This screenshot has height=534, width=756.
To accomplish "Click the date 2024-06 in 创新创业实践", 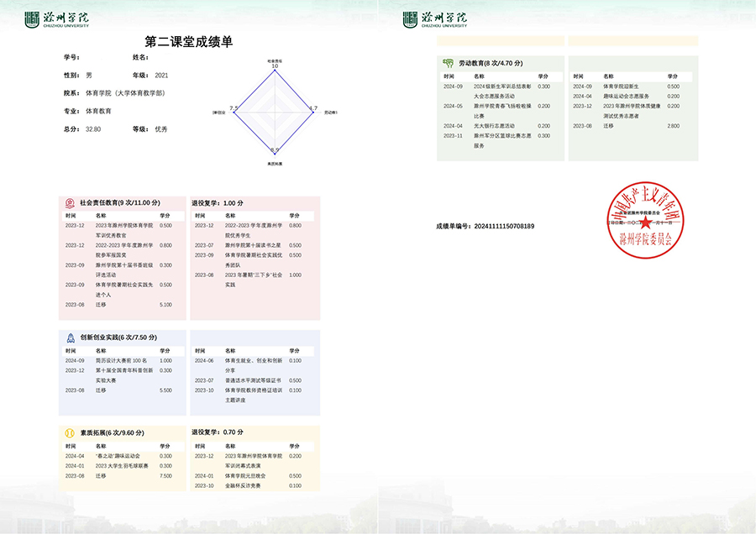I will (x=204, y=360).
